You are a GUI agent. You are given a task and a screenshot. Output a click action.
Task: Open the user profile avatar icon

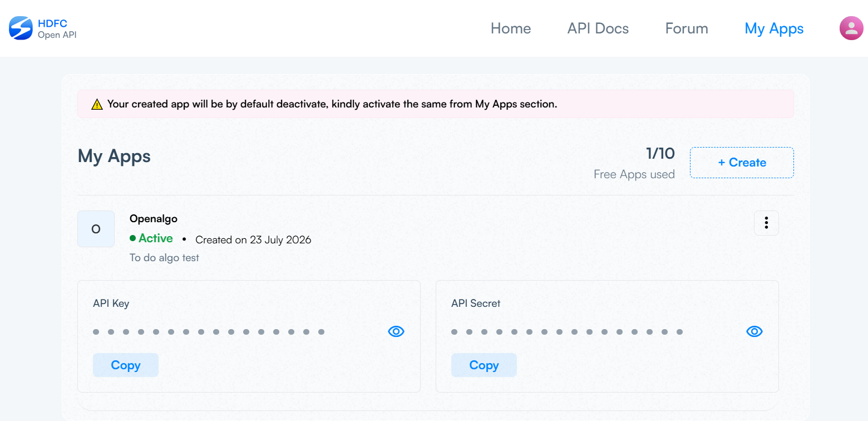851,28
